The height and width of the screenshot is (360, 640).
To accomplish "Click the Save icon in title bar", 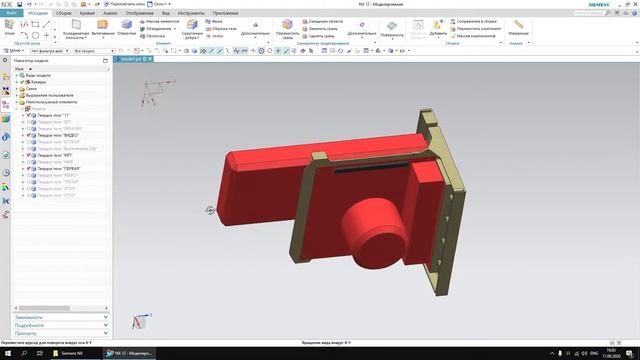I will pyautogui.click(x=20, y=4).
